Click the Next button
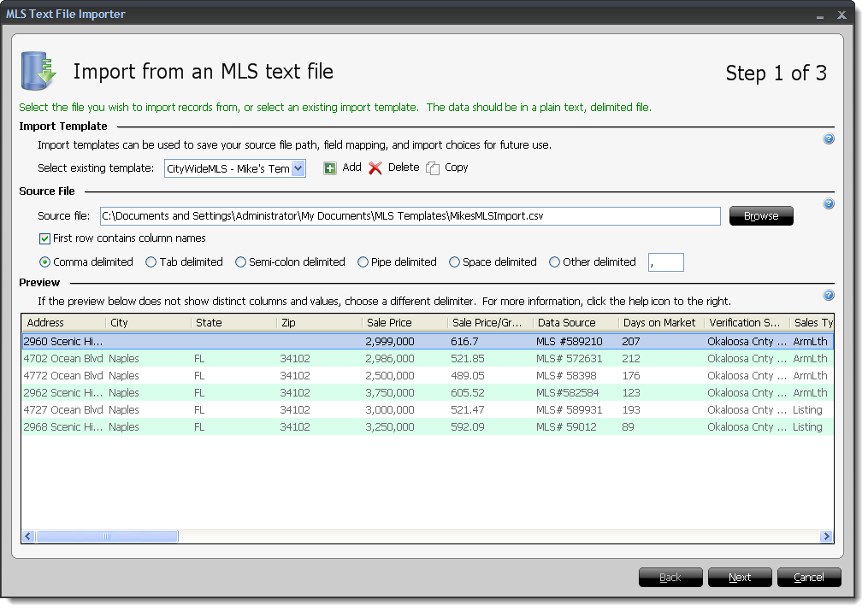 point(739,577)
